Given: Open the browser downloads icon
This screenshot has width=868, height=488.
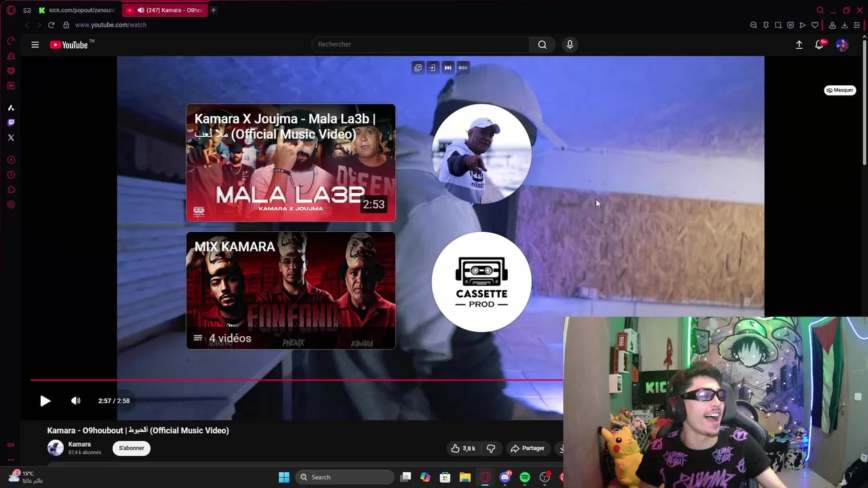Looking at the screenshot, I should pyautogui.click(x=844, y=25).
